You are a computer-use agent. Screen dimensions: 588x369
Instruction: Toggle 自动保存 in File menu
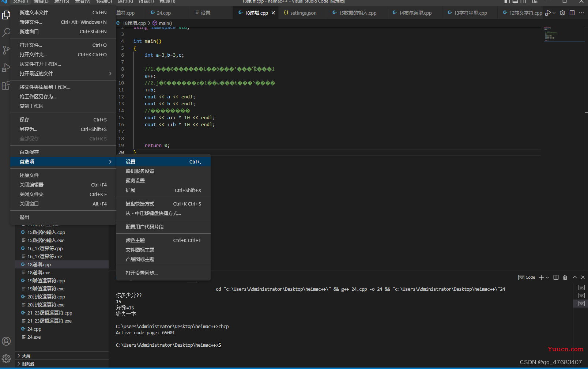63,152
